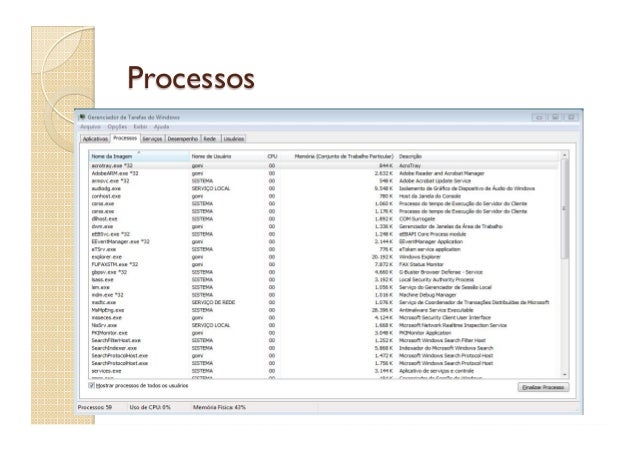Select the acrotray.exe *32 process row
This screenshot has height=451, width=638.
(x=324, y=166)
